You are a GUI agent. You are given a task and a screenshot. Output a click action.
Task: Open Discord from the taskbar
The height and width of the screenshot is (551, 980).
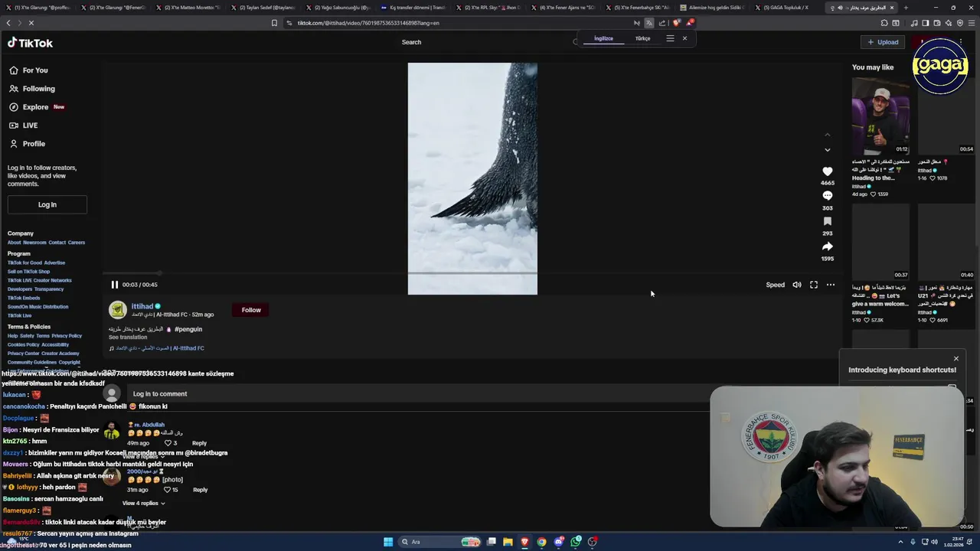coord(559,542)
